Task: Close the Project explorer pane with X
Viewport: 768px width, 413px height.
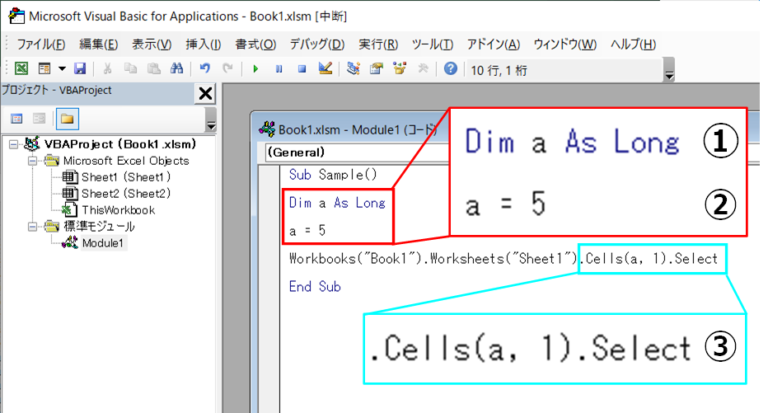Action: coord(205,93)
